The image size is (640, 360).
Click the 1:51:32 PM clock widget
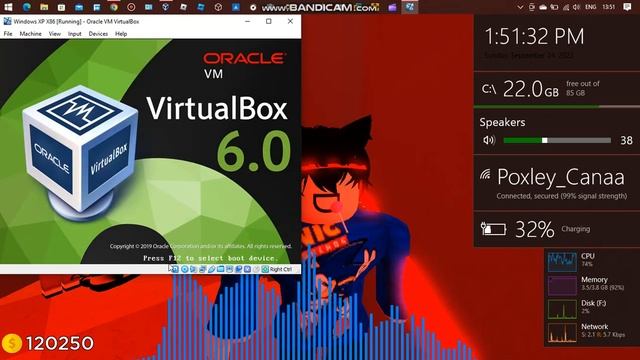[534, 36]
